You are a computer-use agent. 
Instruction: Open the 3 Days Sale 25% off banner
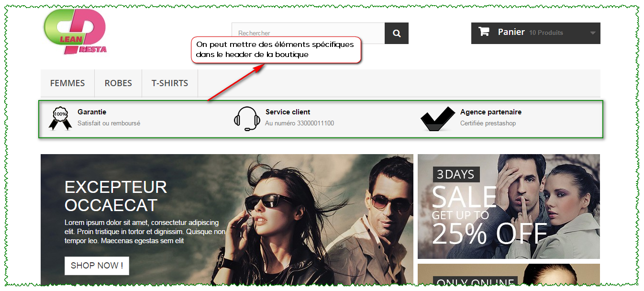pos(509,206)
